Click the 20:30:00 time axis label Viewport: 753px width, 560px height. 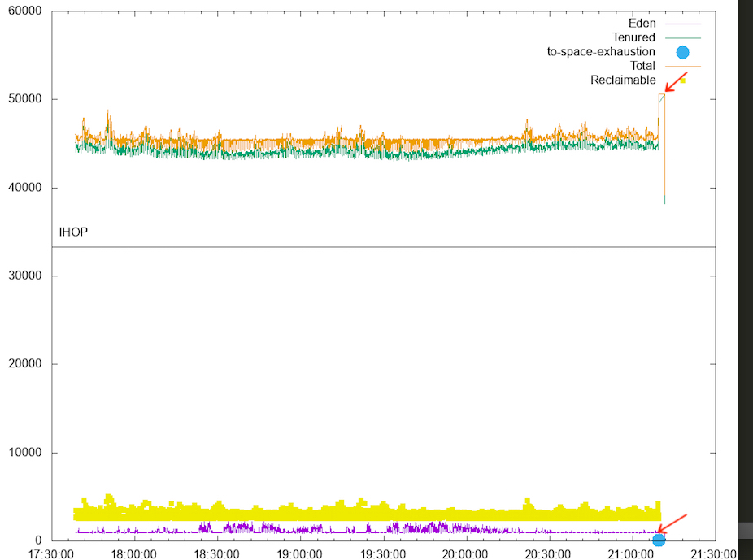coord(548,554)
